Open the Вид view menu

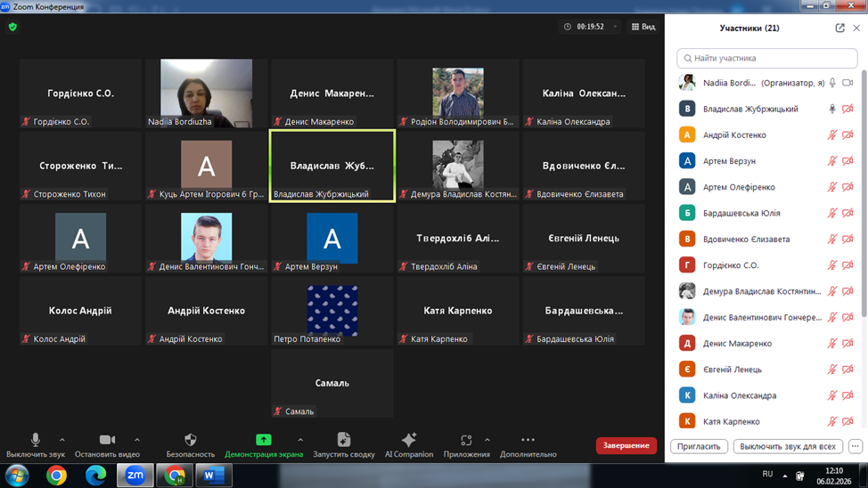point(643,27)
